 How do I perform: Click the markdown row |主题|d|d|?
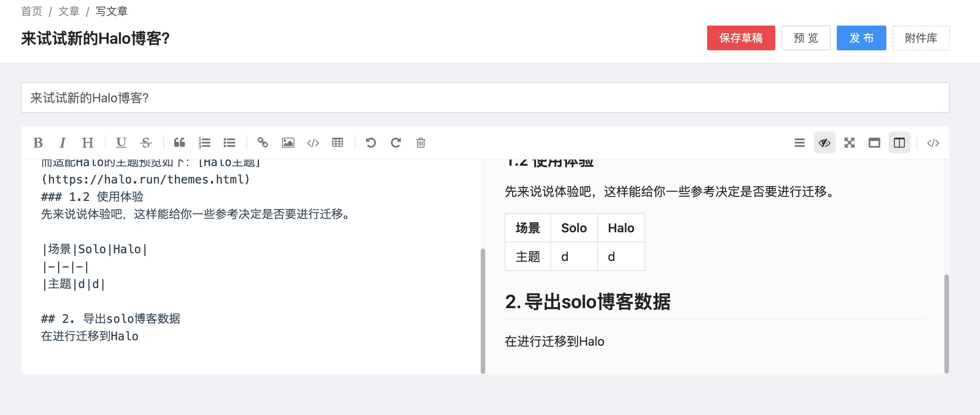73,284
